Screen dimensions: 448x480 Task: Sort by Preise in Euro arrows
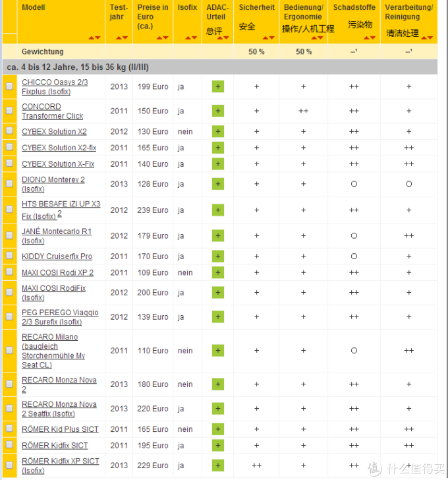coord(163,38)
